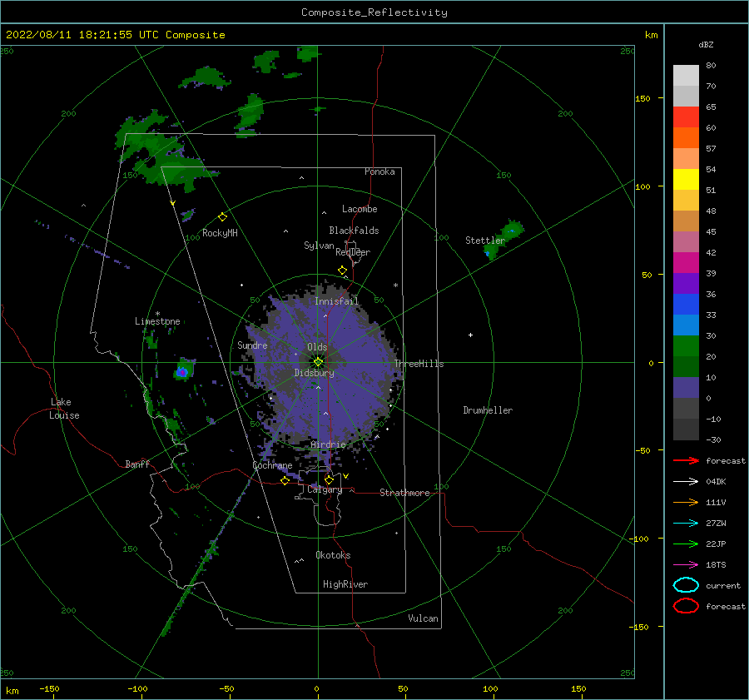Screen dimensions: 749x700
Task: Click the dBZ legend heading
Action: point(706,44)
